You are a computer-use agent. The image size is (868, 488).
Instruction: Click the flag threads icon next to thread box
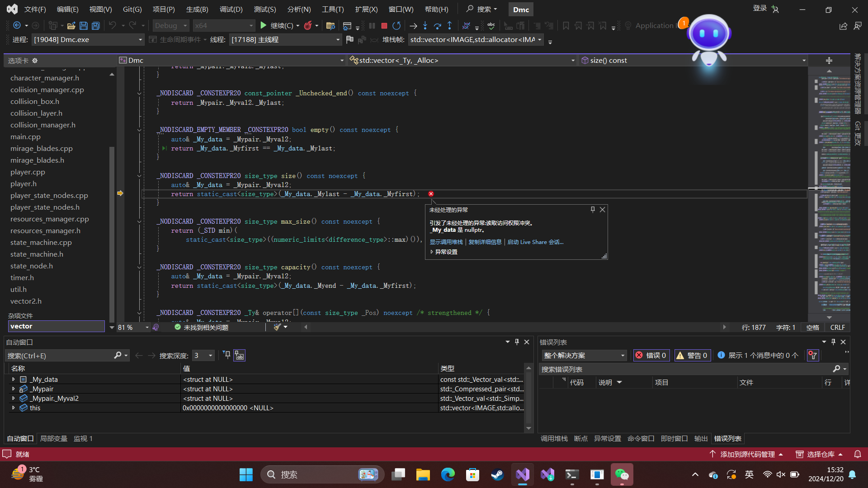coord(349,40)
